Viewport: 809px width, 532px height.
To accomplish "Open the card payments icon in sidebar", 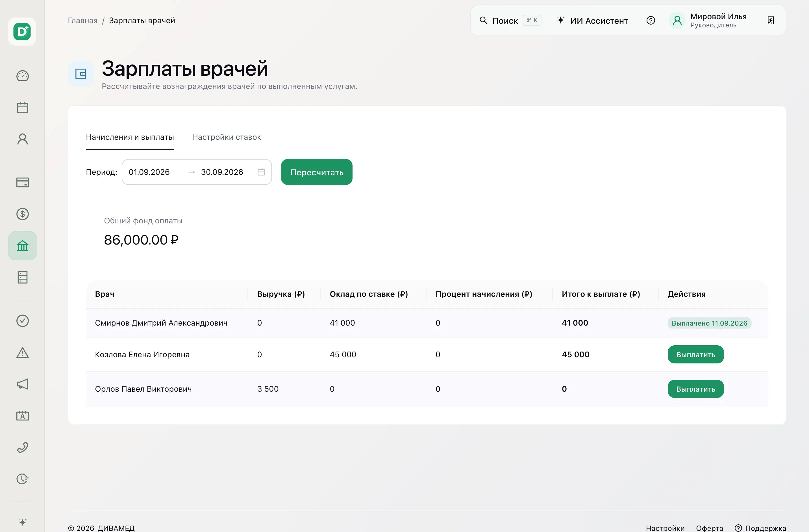I will 22,182.
